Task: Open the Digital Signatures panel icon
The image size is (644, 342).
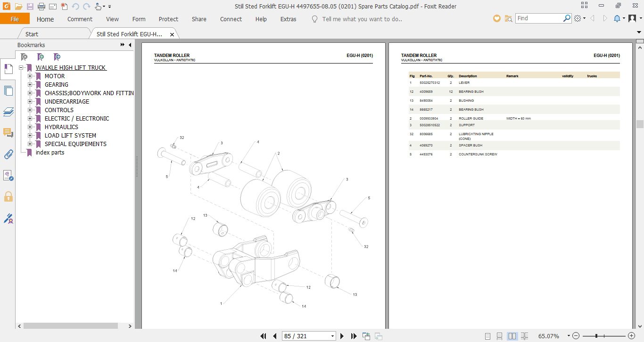Action: [x=8, y=218]
